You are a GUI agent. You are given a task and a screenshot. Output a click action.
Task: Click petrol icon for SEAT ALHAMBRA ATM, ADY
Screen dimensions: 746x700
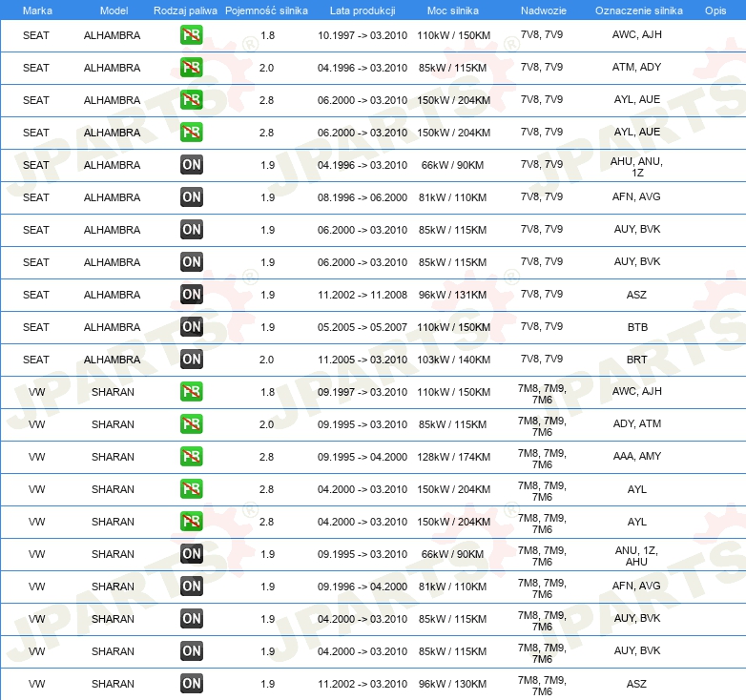(191, 67)
